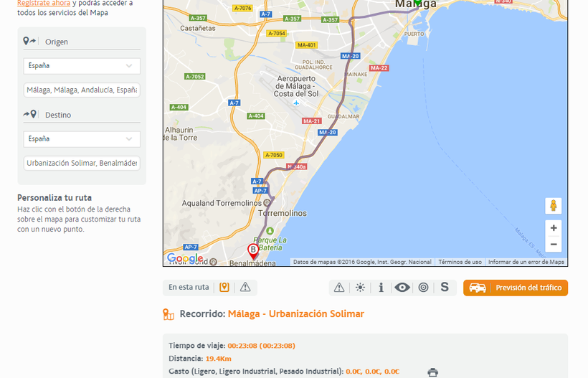Open the Destino country dropdown showing España
This screenshot has width=588, height=378.
[82, 139]
